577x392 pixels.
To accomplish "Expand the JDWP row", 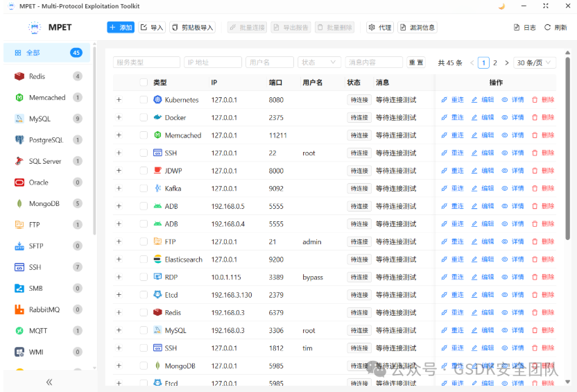I will click(x=119, y=171).
